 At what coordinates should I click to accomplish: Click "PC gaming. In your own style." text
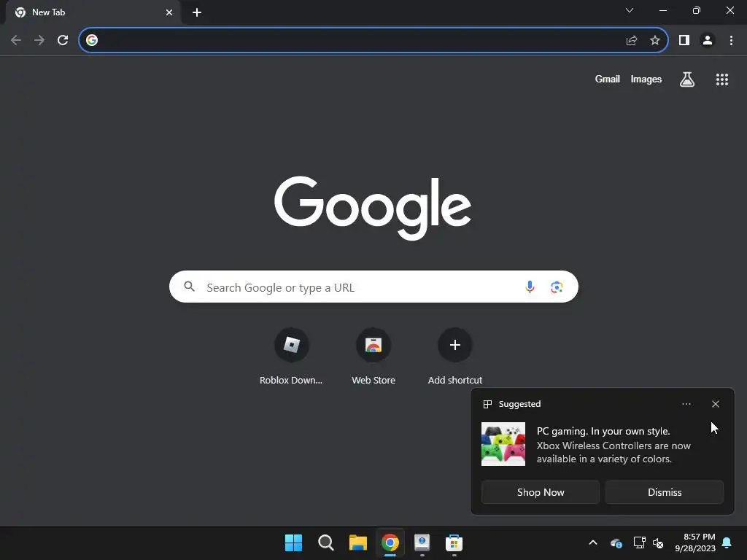603,431
